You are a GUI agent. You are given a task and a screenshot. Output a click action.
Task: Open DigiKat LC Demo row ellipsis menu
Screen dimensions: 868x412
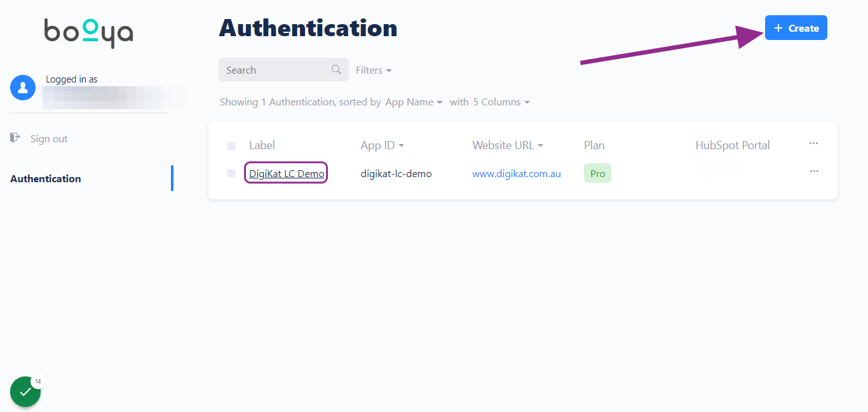[813, 171]
